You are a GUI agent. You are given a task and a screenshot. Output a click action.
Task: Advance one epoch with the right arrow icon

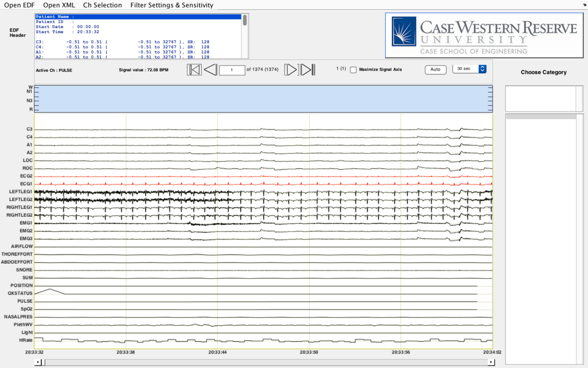click(x=291, y=69)
